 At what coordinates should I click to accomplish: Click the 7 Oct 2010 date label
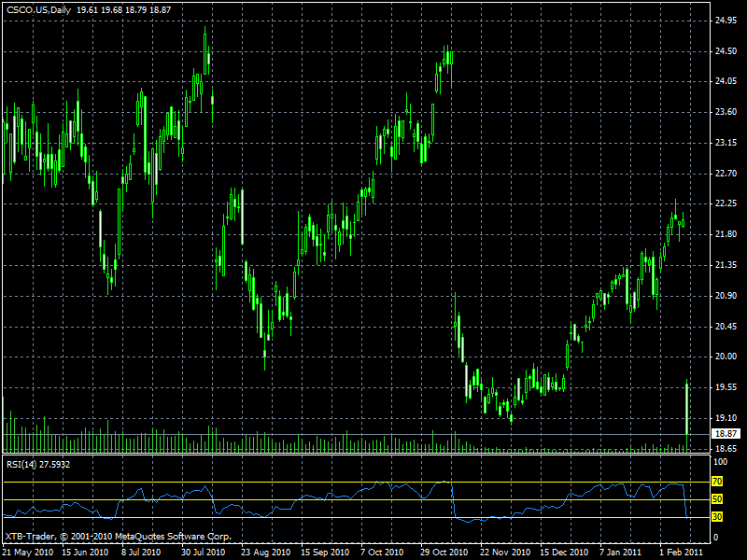(x=382, y=553)
